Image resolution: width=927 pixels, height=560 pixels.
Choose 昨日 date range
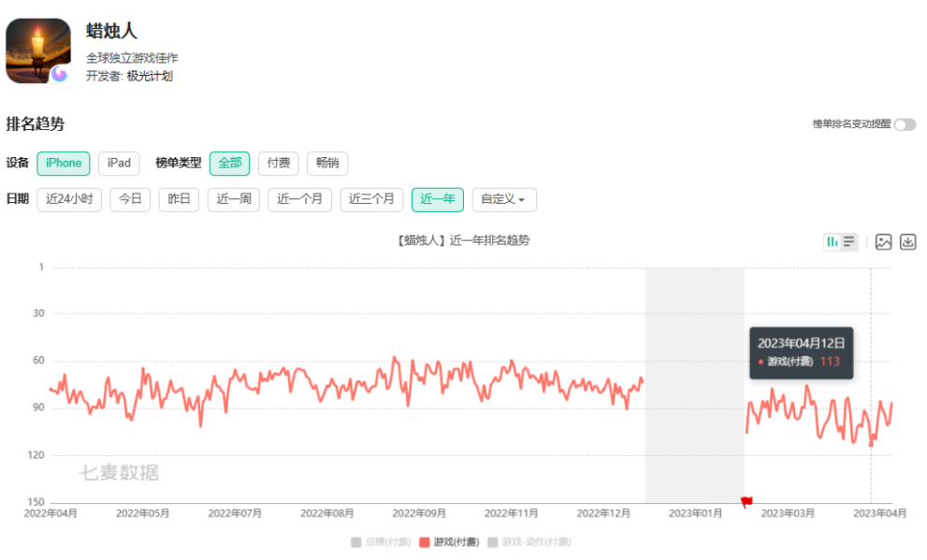180,200
